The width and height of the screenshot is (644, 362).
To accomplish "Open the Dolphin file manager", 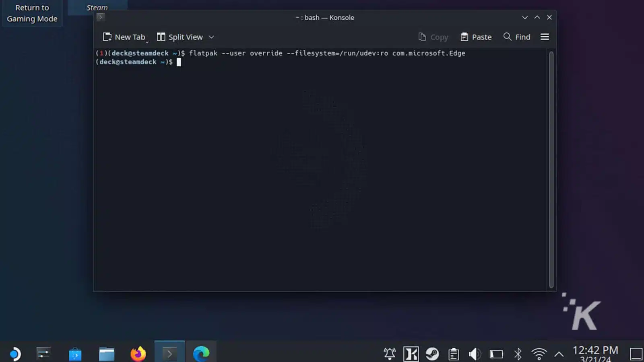I will click(x=107, y=354).
